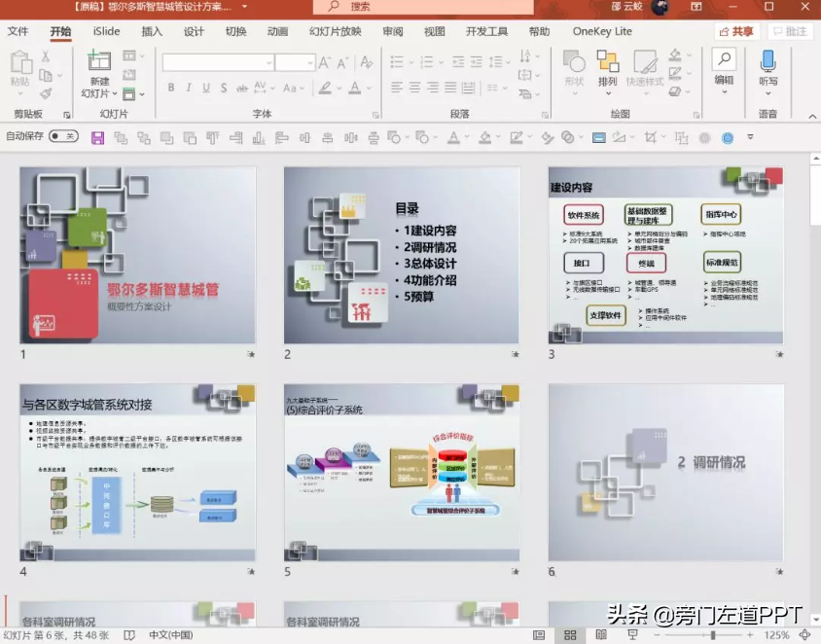Image resolution: width=821 pixels, height=644 pixels.
Task: Decrease font size with small A
Action: coord(342,63)
